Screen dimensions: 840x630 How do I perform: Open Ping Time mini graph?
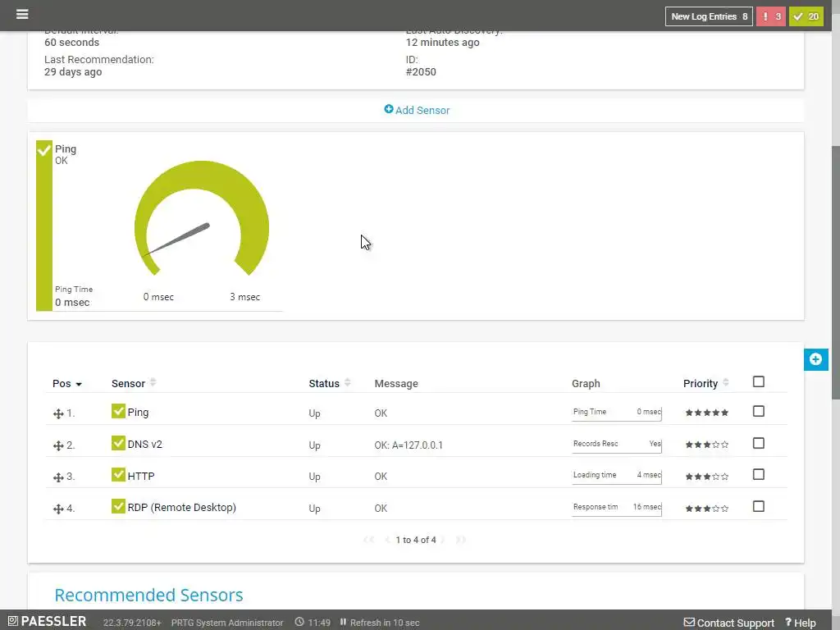[x=617, y=413]
